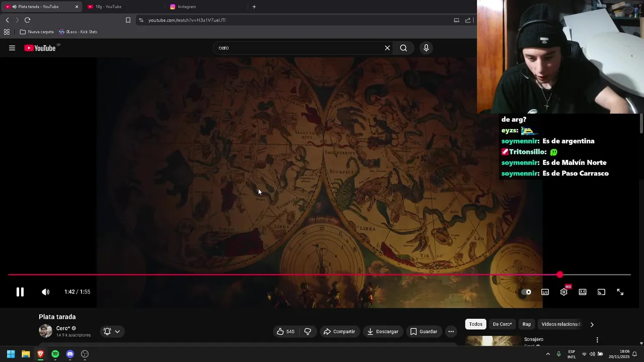This screenshot has width=644, height=362.
Task: Go back with the browser back arrow
Action: (x=7, y=20)
